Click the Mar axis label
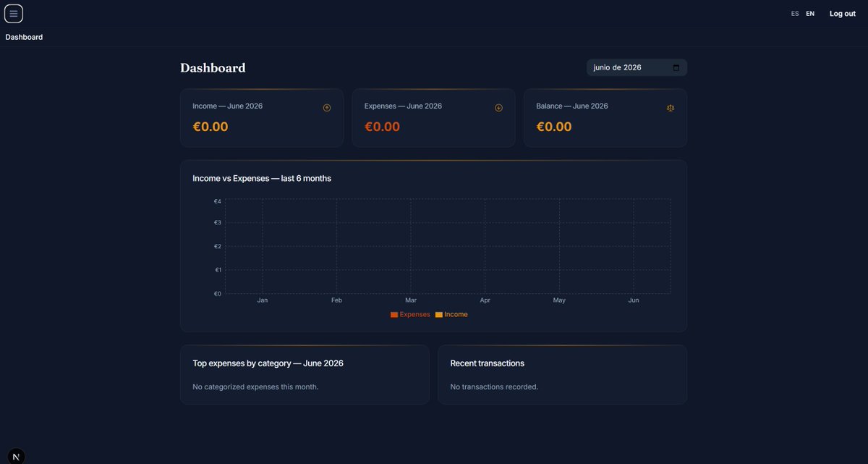The width and height of the screenshot is (868, 464). [411, 300]
